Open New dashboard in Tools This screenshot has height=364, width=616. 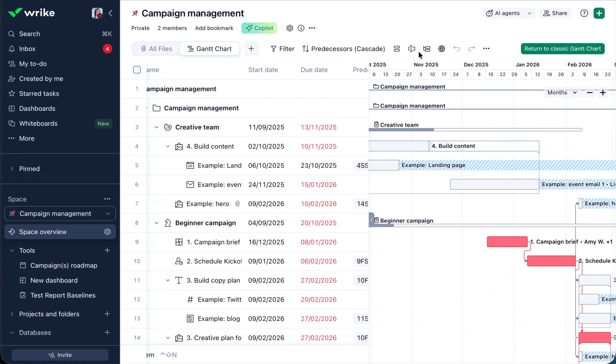54,281
